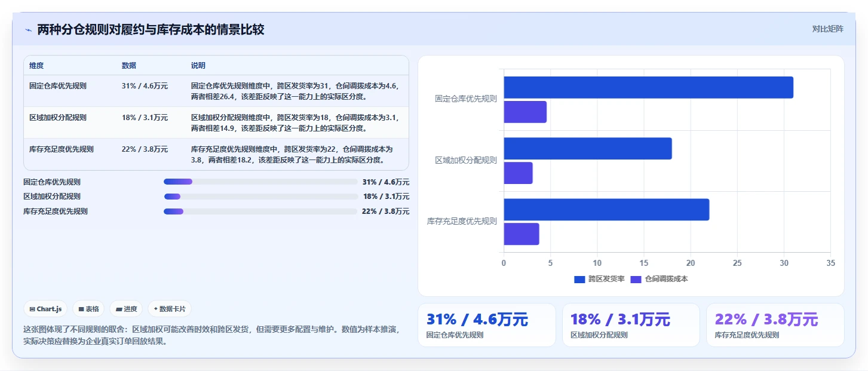
Task: Open the 22% / 3.8万元 data card
Action: click(x=775, y=325)
